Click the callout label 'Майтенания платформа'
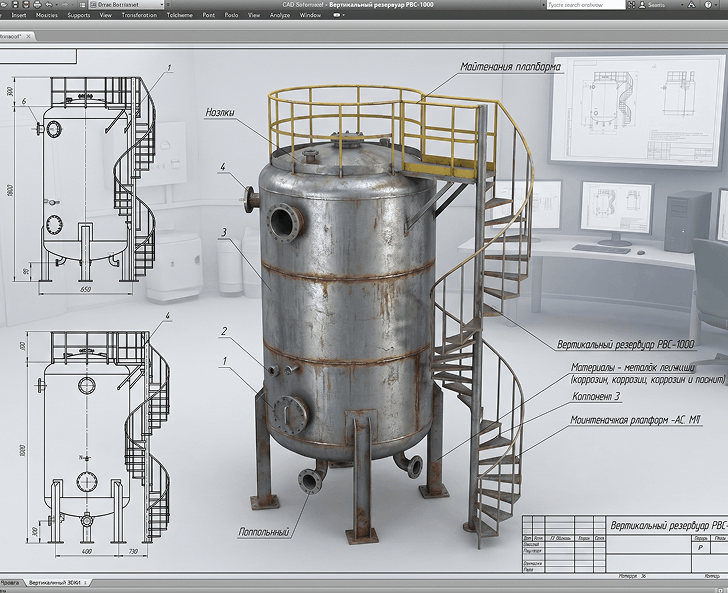The image size is (728, 593). point(511,67)
